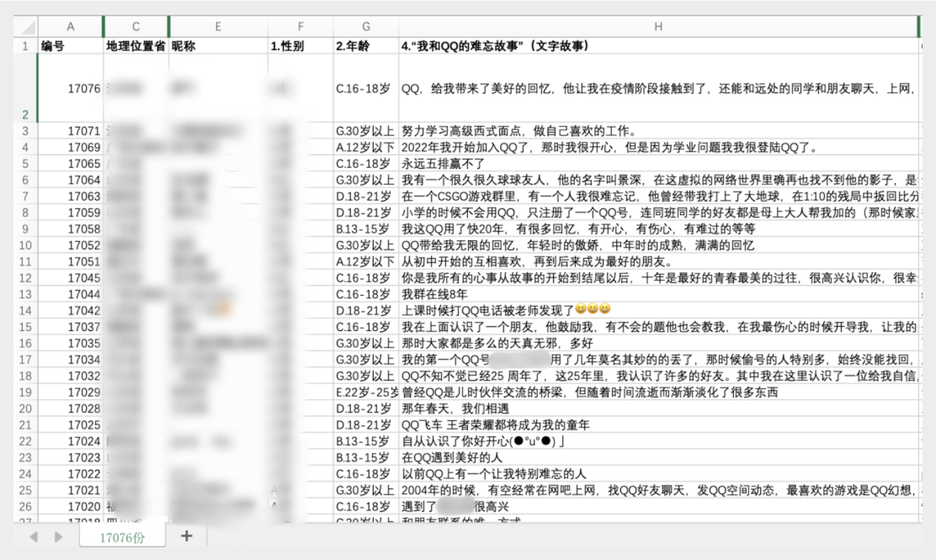The height and width of the screenshot is (560, 936).
Task: Select cell with ID 17059
Action: [70, 213]
